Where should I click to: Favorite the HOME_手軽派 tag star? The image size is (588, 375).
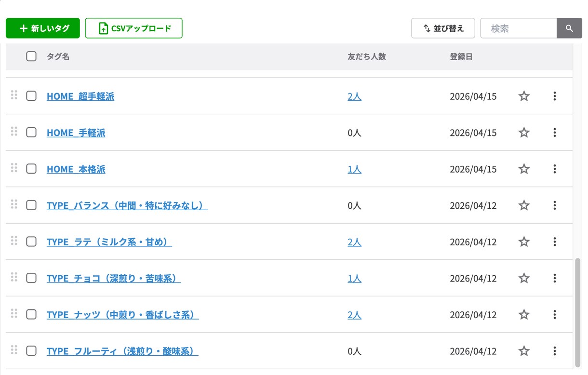pyautogui.click(x=524, y=133)
